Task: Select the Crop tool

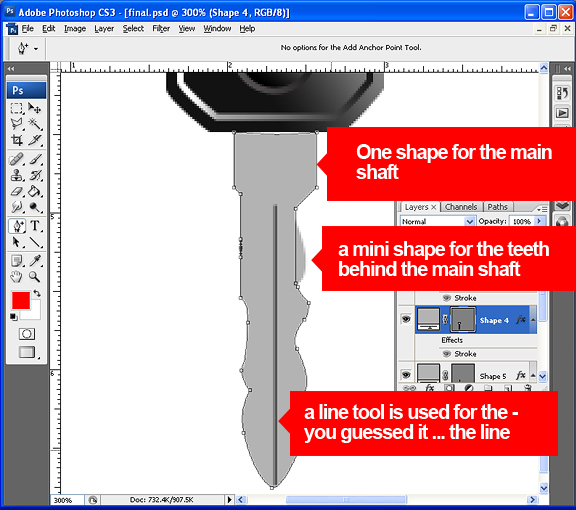Action: coord(17,140)
